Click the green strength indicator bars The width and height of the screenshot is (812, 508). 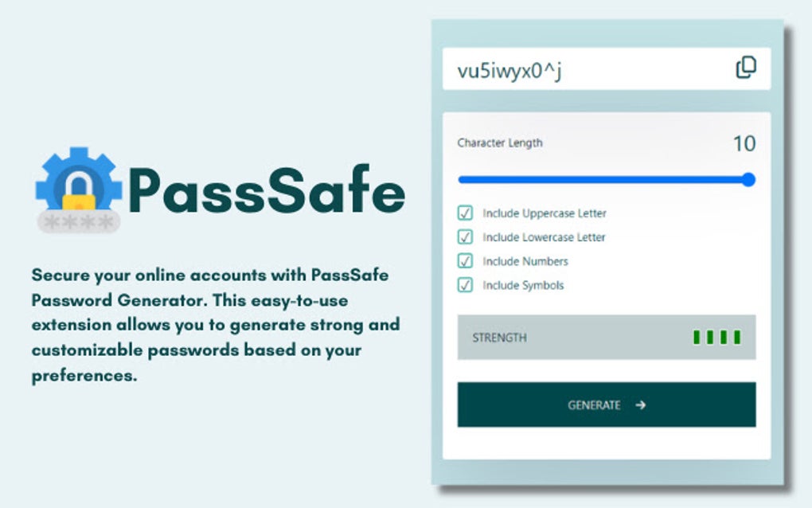[716, 338]
